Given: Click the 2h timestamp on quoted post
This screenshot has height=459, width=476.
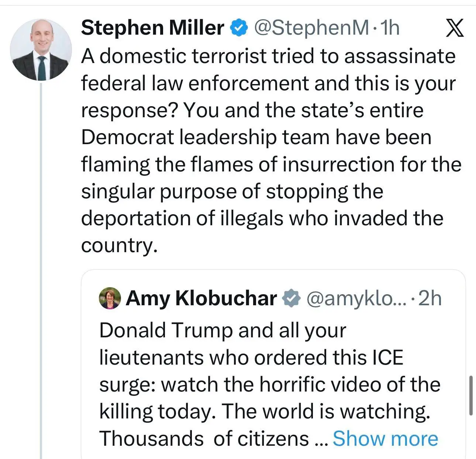Looking at the screenshot, I should pyautogui.click(x=430, y=298).
